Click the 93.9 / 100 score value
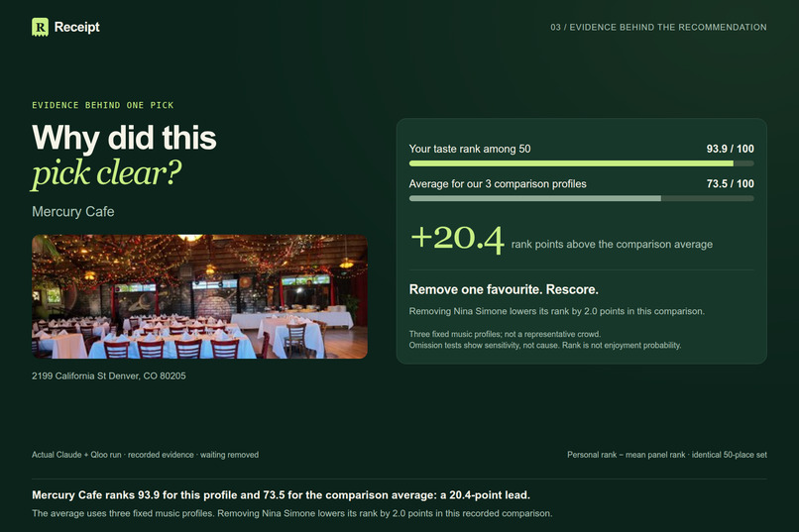Image resolution: width=799 pixels, height=532 pixels. (730, 149)
